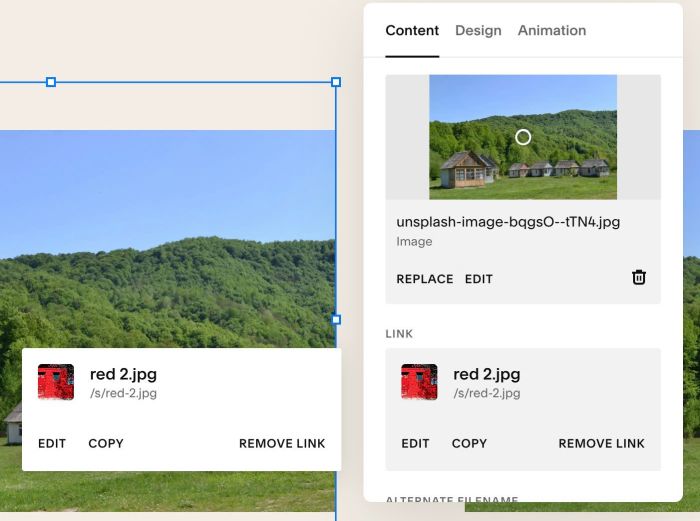Click EDIT in the panel's LINK section
Viewport: 700px width, 521px height.
pos(415,443)
